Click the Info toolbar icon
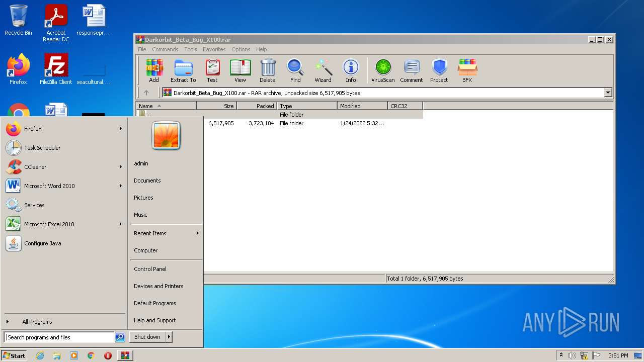Screen dimensions: 644x362 pos(351,70)
